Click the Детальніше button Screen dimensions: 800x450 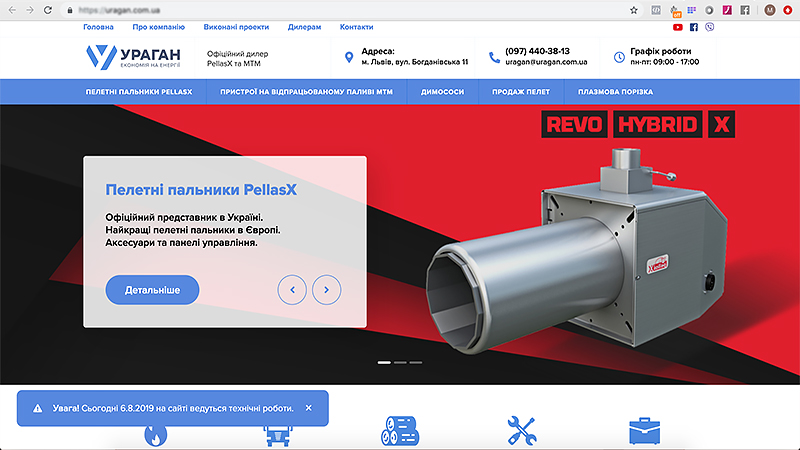(152, 290)
